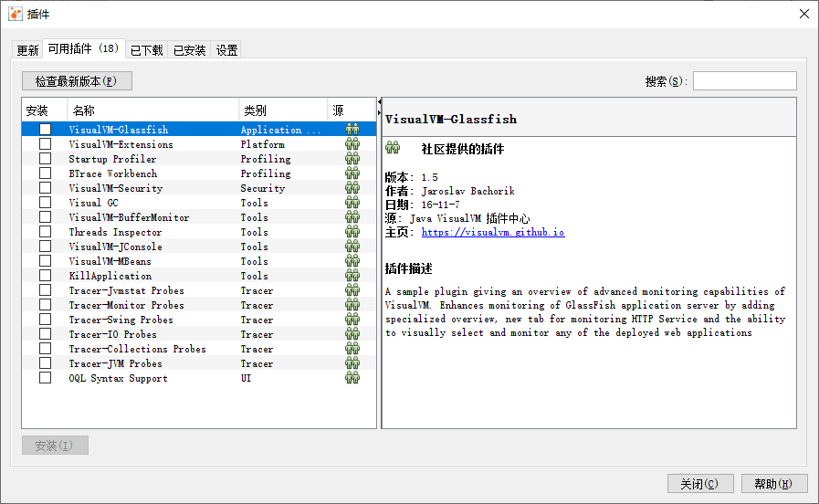Click the 安装(I) button
This screenshot has height=504, width=819.
point(55,446)
